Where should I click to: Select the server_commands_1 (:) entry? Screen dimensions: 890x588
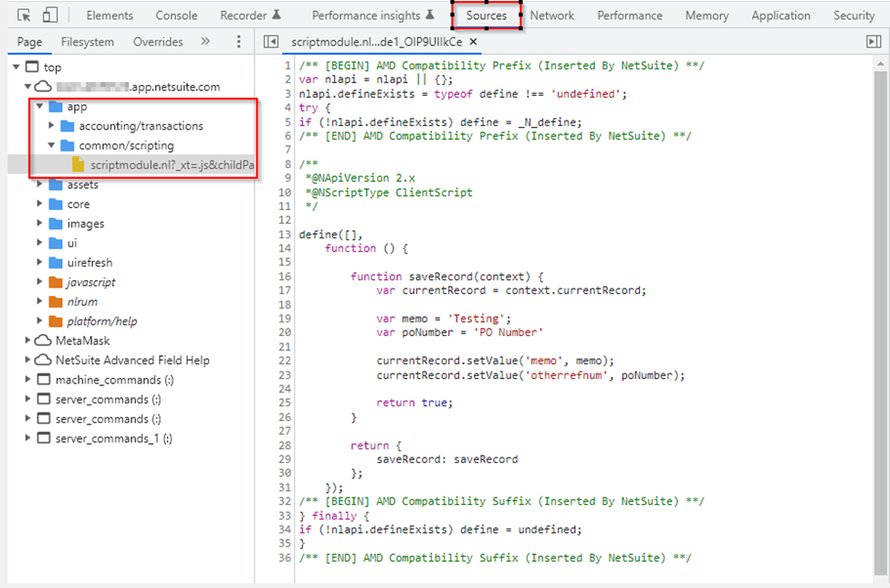click(x=113, y=438)
